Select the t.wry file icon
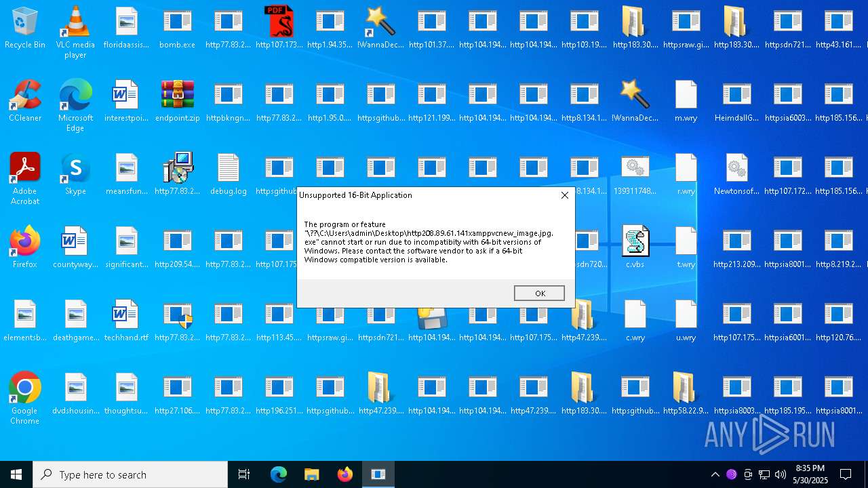Viewport: 868px width, 488px height. coord(686,247)
